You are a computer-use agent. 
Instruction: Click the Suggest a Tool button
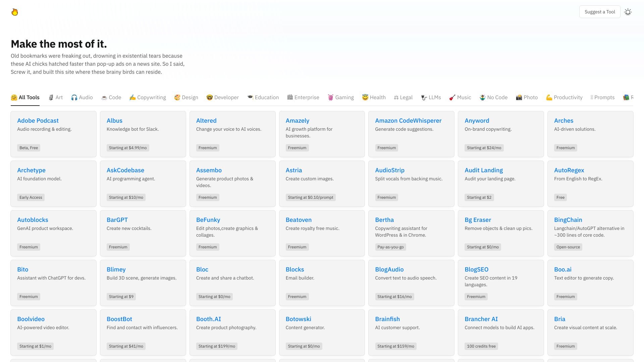point(599,12)
